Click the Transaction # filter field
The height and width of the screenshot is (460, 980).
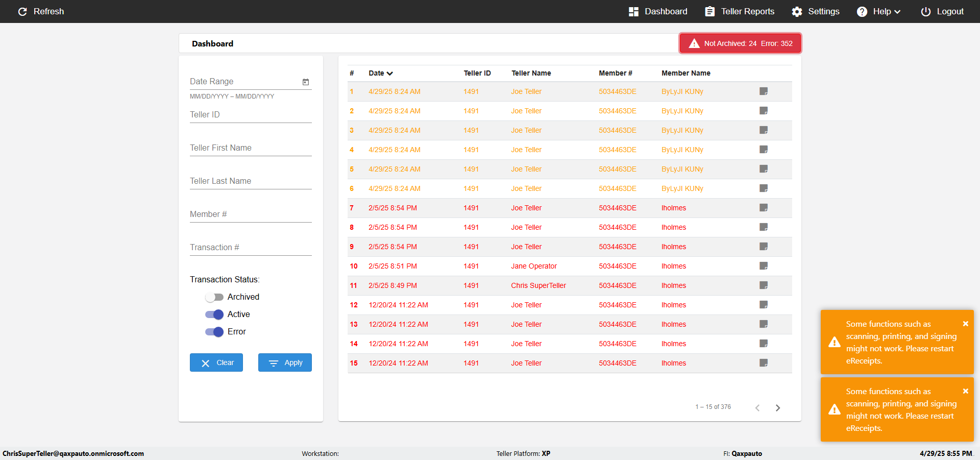[x=251, y=248]
